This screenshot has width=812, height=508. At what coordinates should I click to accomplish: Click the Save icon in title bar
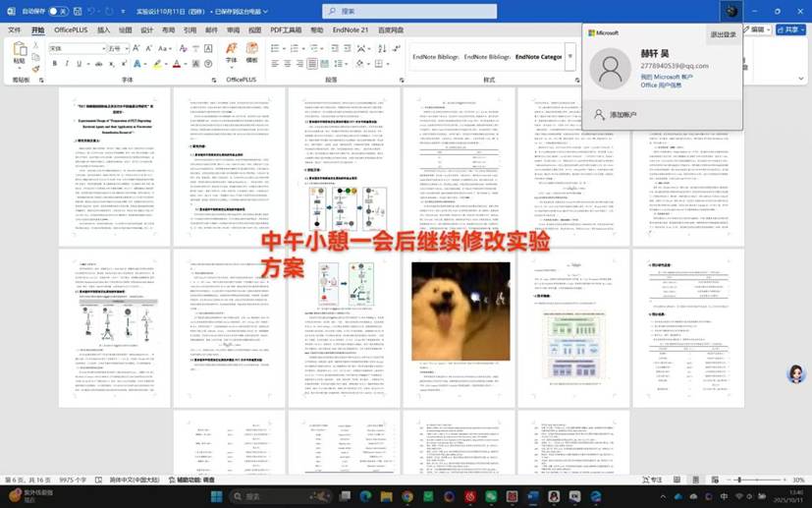click(78, 11)
